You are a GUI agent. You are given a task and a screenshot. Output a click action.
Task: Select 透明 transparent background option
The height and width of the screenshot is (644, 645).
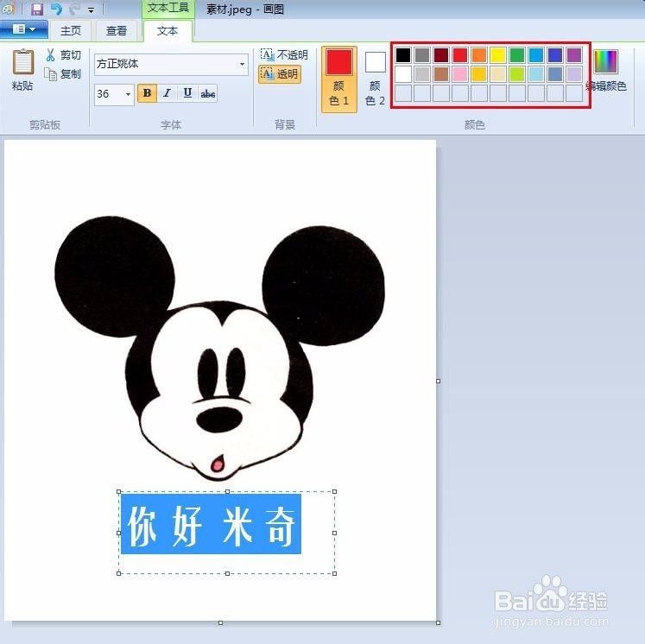point(280,74)
